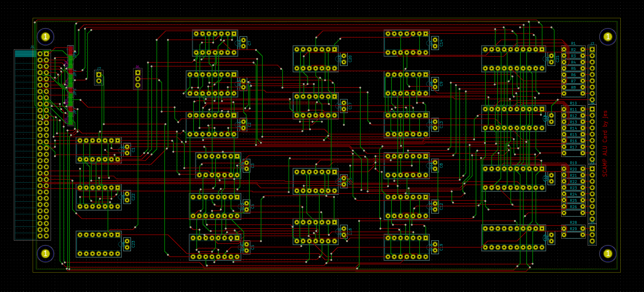Select square pin 1 of connector J7
644x292 pixels.
pos(99,74)
